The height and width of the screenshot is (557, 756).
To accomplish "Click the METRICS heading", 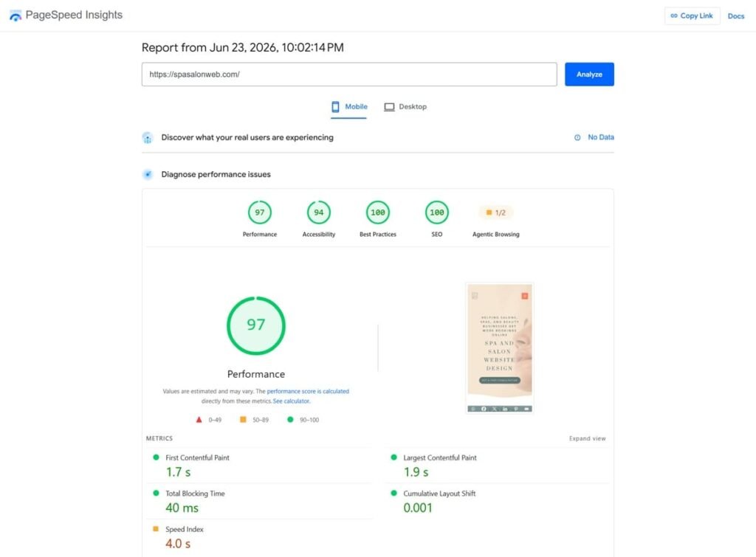I will 159,438.
